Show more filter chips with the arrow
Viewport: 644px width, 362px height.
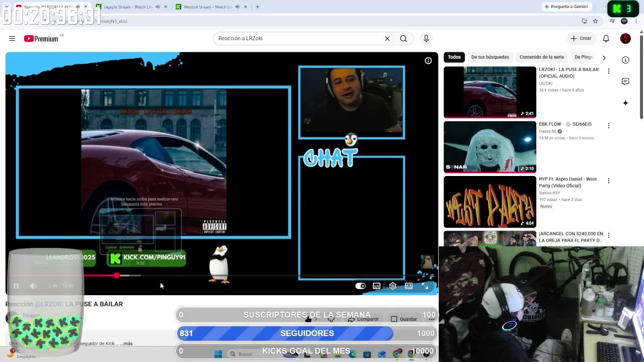(x=604, y=57)
